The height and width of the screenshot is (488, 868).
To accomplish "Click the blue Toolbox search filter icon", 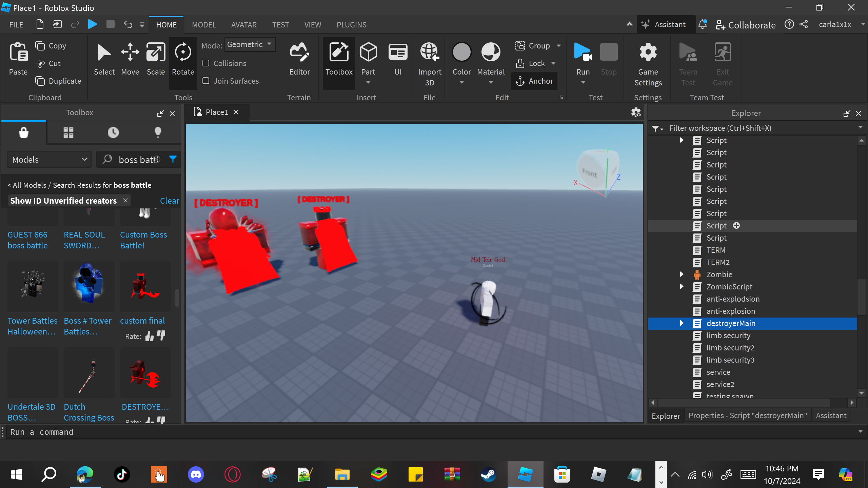I will coord(173,159).
